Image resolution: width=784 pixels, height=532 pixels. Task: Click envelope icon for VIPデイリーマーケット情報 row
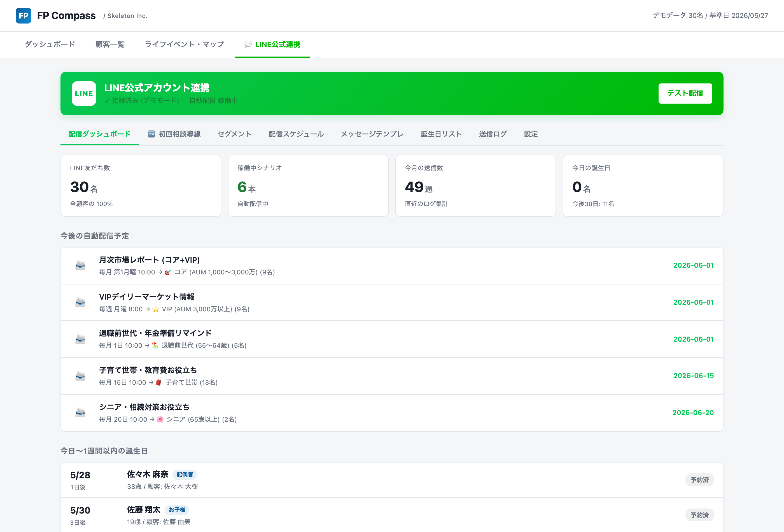tap(80, 302)
